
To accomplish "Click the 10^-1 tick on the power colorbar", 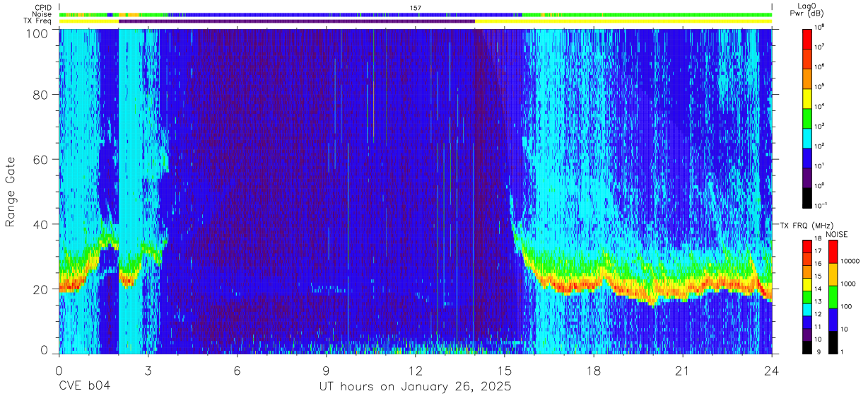I will click(x=821, y=205).
